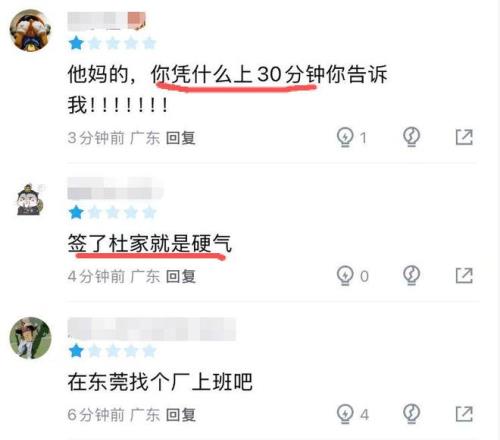This screenshot has height=440, width=500.
Task: Click 回复 under the 3分钟前 comment
Action: click(x=181, y=138)
